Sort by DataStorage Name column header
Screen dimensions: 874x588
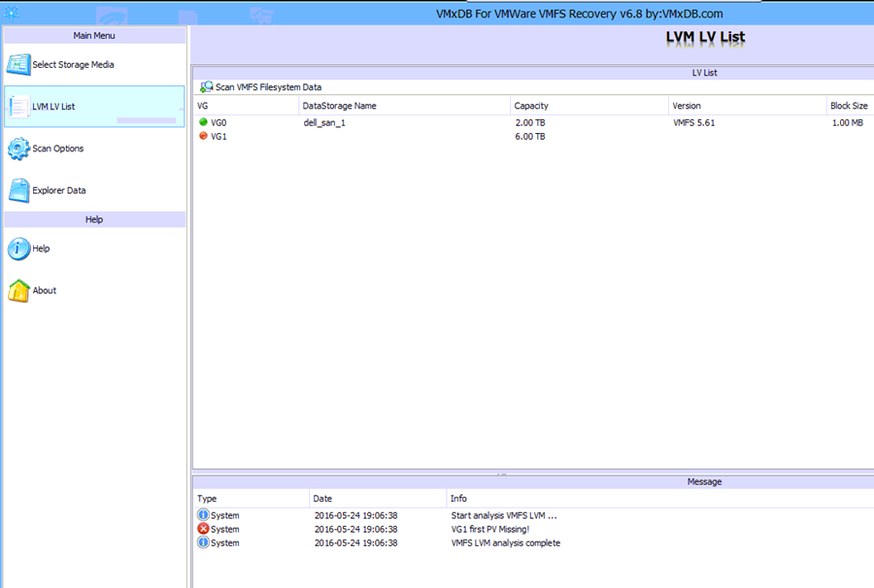pyautogui.click(x=405, y=106)
